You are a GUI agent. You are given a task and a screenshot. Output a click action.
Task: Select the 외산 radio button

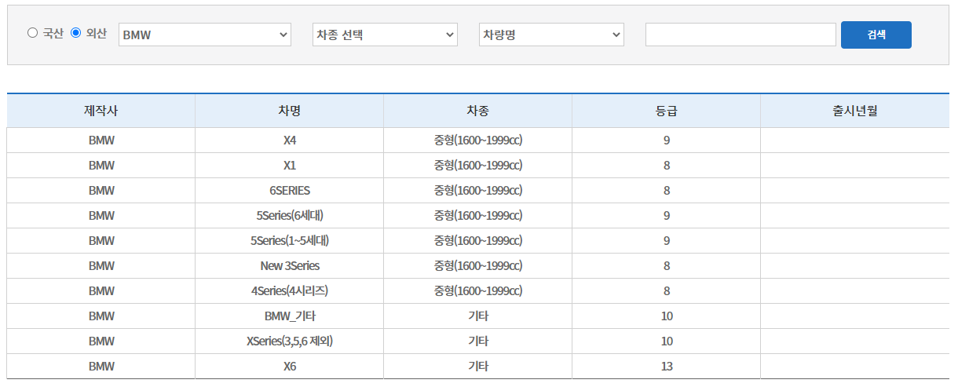click(x=76, y=33)
